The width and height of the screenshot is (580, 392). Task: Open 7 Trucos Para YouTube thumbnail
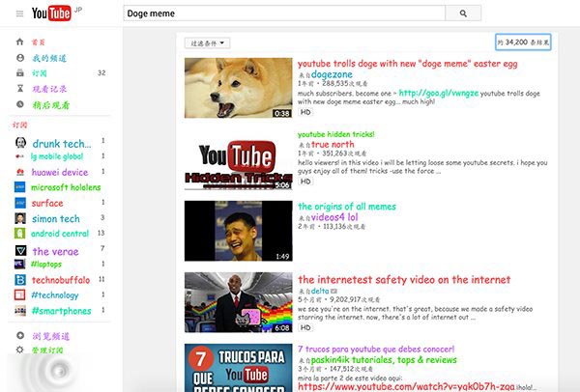tap(238, 368)
